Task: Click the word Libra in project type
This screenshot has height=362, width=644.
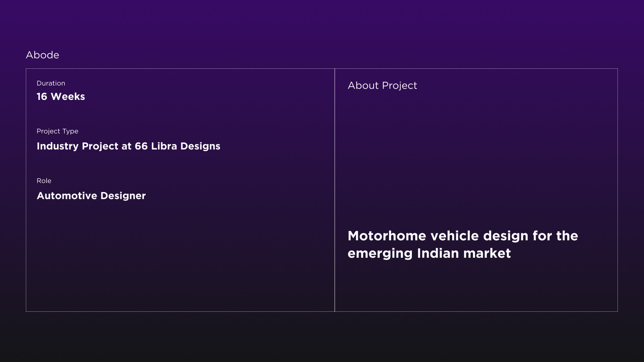Action: click(x=164, y=146)
